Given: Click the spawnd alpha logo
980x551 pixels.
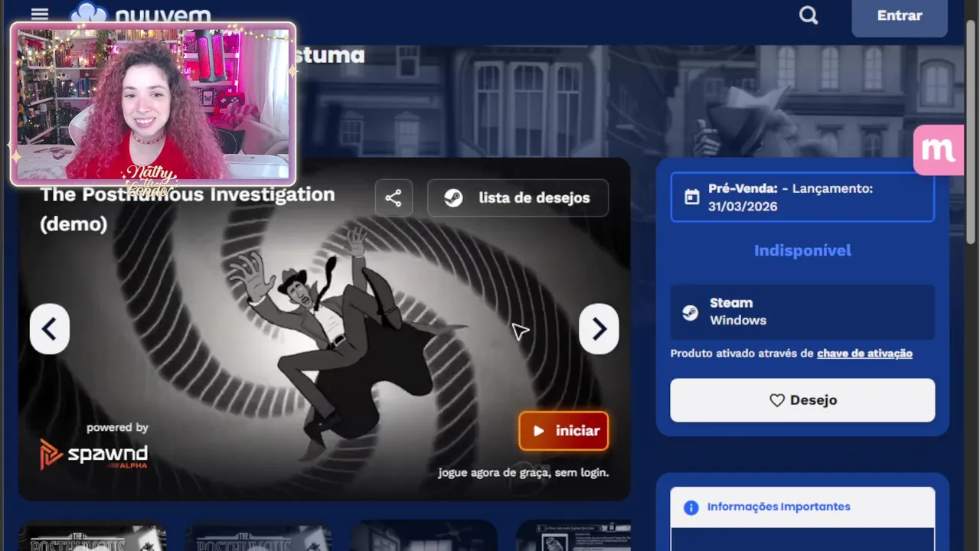Looking at the screenshot, I should coord(93,453).
